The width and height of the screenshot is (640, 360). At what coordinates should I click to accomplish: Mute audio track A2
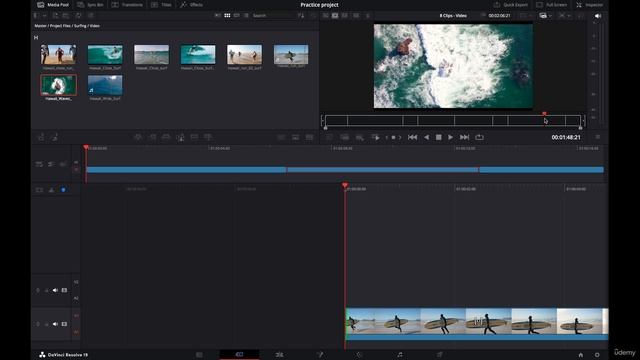coord(55,290)
